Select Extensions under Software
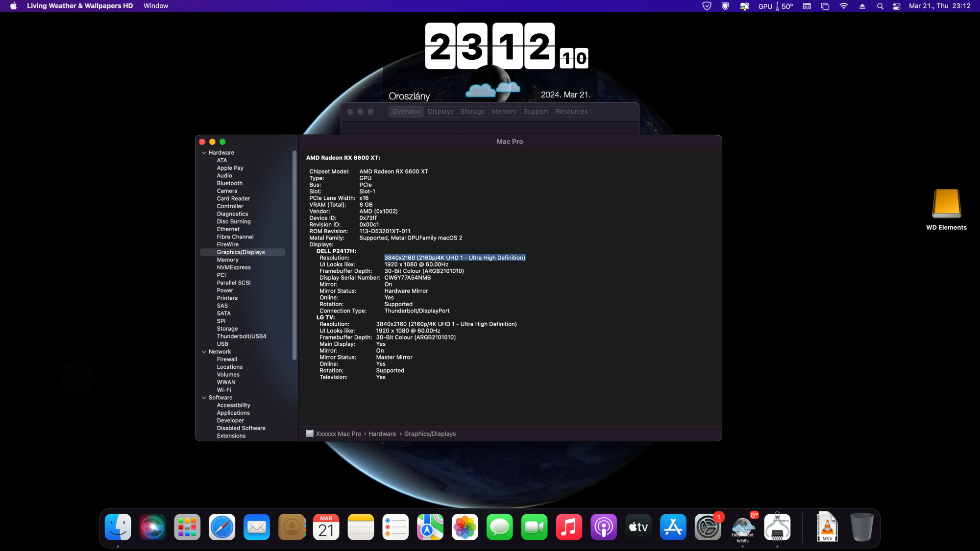This screenshot has height=551, width=980. tap(231, 436)
